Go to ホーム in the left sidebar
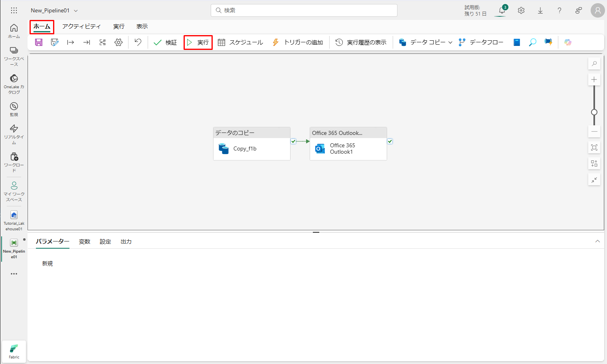The height and width of the screenshot is (364, 607). tap(14, 31)
